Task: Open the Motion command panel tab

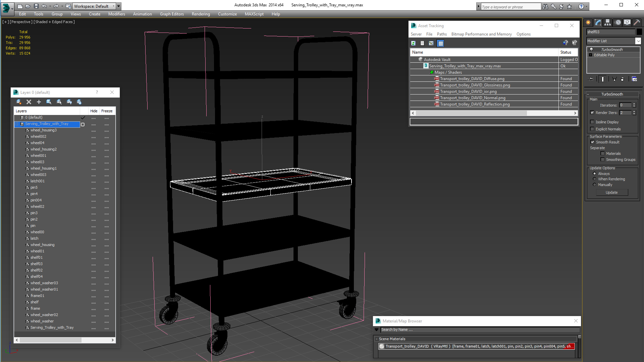Action: click(618, 22)
